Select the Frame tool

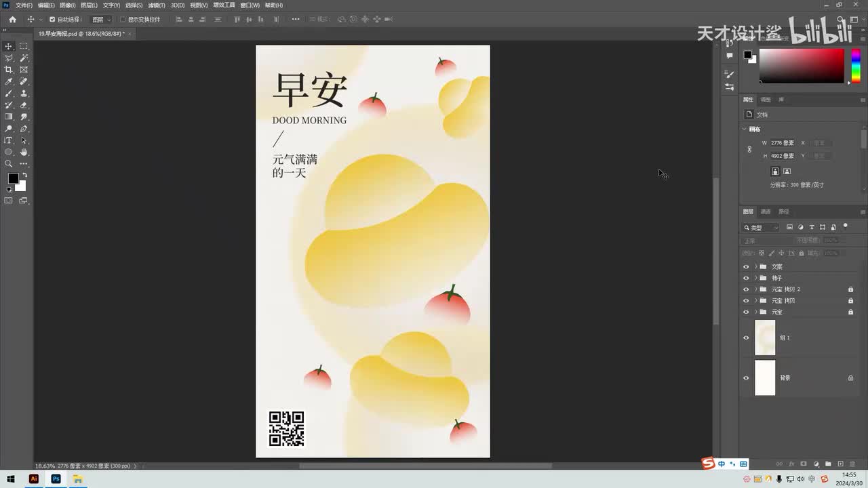click(x=24, y=70)
